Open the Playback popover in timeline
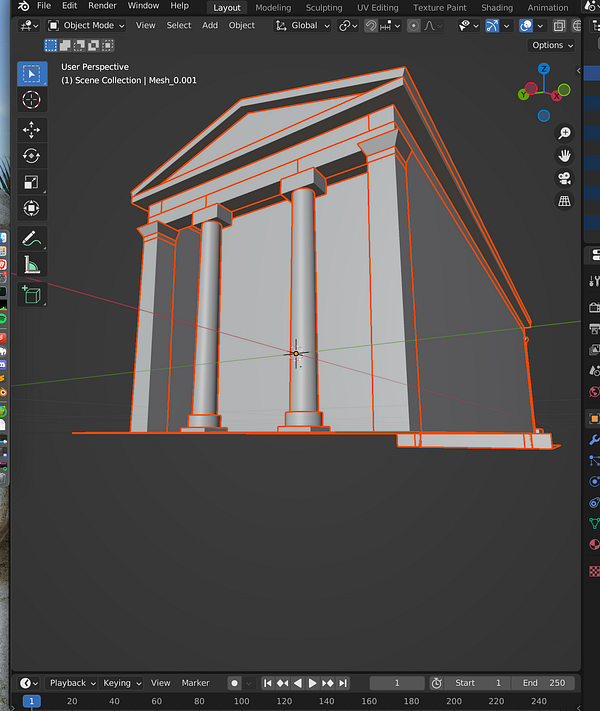Image resolution: width=600 pixels, height=711 pixels. click(72, 683)
